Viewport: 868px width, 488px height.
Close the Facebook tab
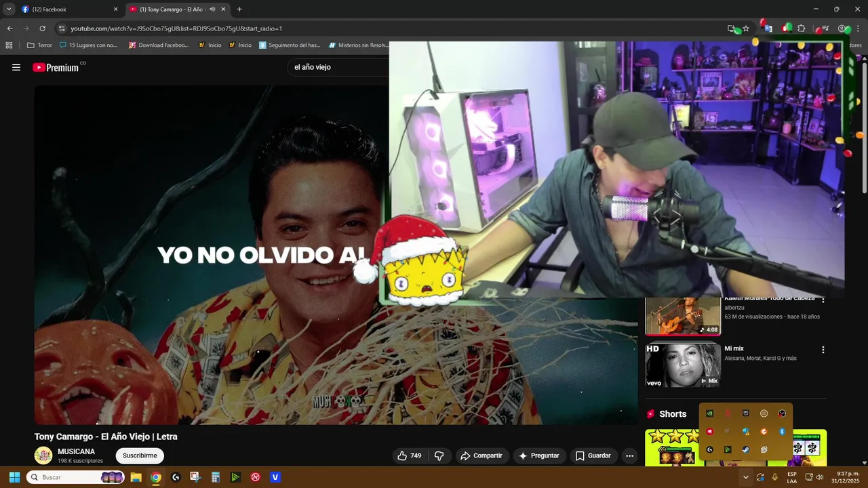(x=115, y=9)
